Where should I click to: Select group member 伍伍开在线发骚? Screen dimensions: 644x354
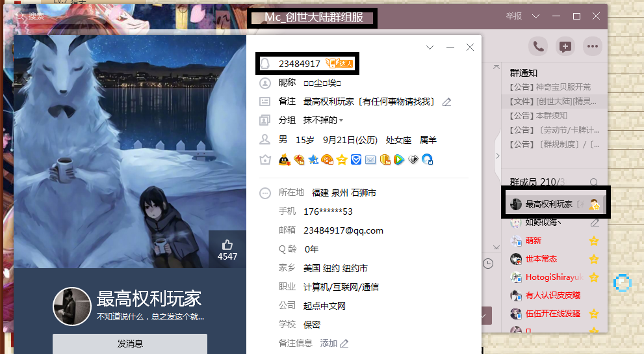coord(554,314)
